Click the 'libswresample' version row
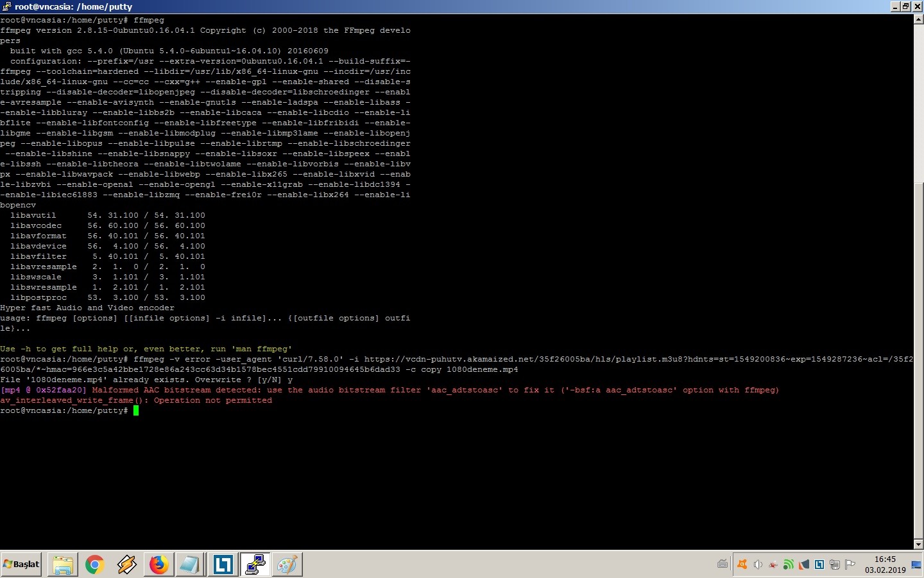The image size is (924, 578). (108, 287)
